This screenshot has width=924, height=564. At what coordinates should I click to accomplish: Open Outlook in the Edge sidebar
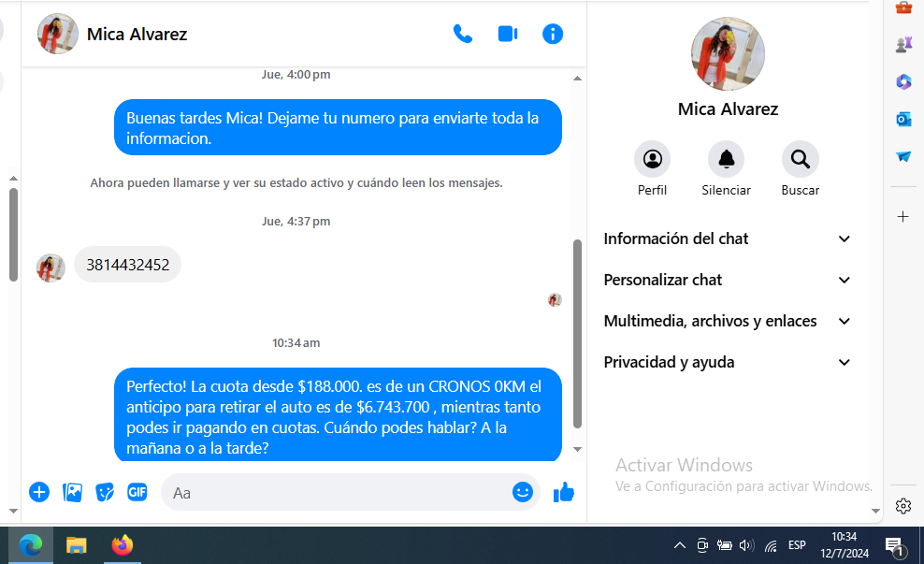click(903, 119)
